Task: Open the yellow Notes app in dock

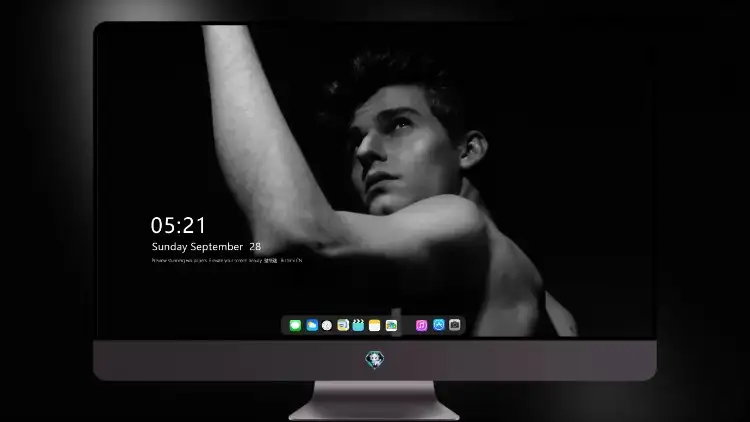Action: (375, 325)
